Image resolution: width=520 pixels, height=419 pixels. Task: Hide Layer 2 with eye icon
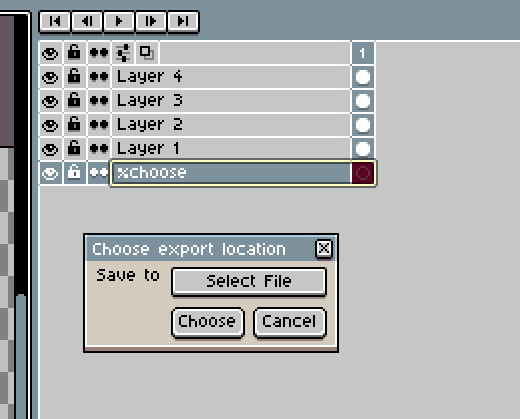point(50,125)
